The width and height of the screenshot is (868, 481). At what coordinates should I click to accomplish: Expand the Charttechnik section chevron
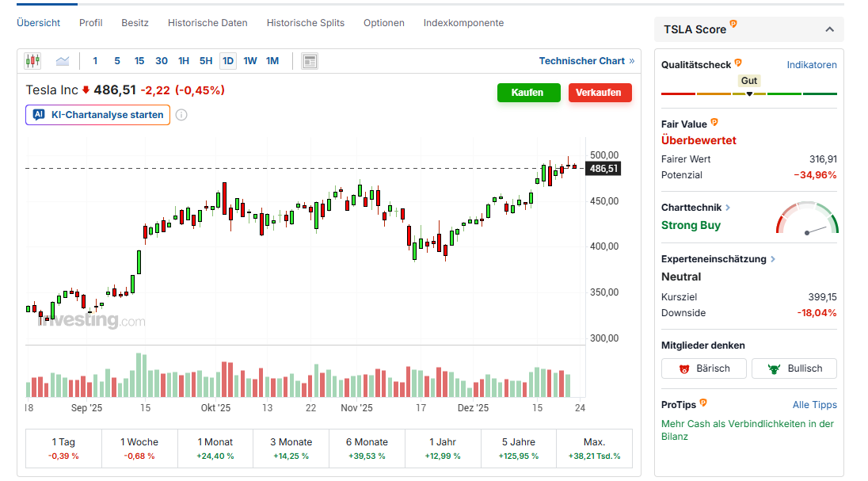[728, 208]
